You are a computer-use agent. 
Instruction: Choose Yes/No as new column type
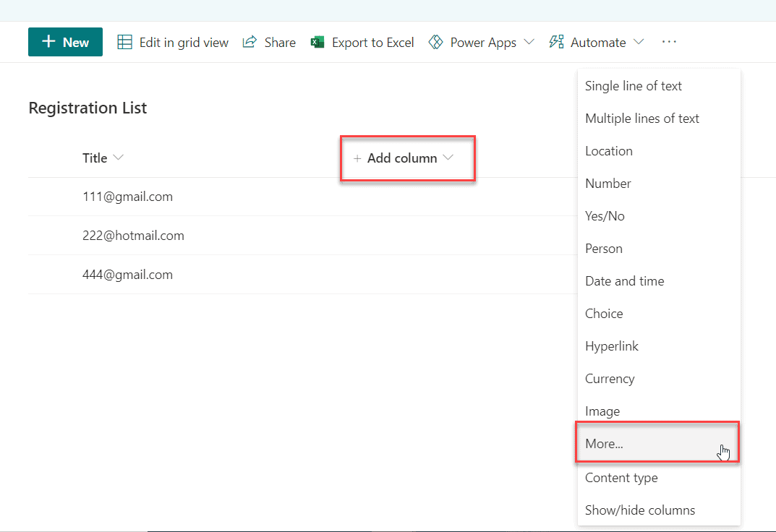[605, 215]
